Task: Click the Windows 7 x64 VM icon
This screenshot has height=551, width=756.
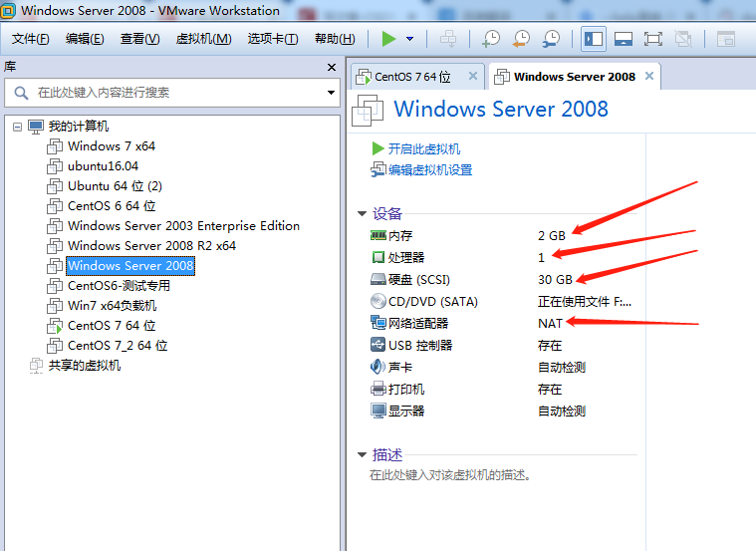Action: [55, 146]
